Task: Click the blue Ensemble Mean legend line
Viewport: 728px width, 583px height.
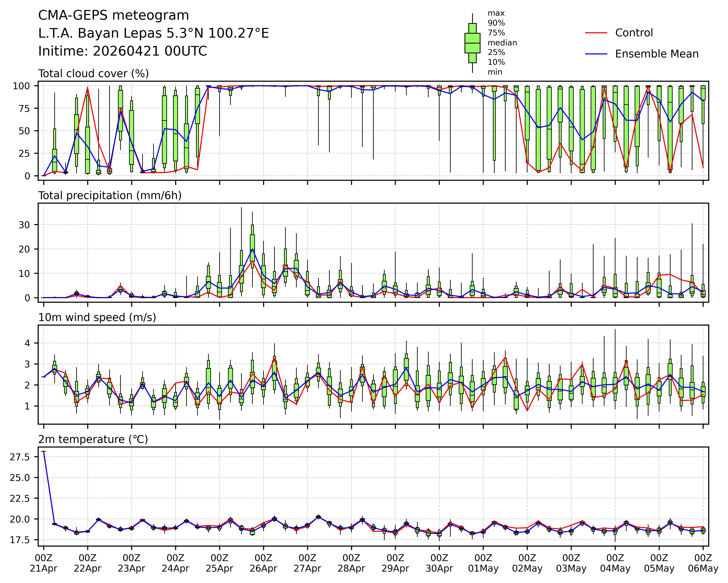Action: [596, 54]
